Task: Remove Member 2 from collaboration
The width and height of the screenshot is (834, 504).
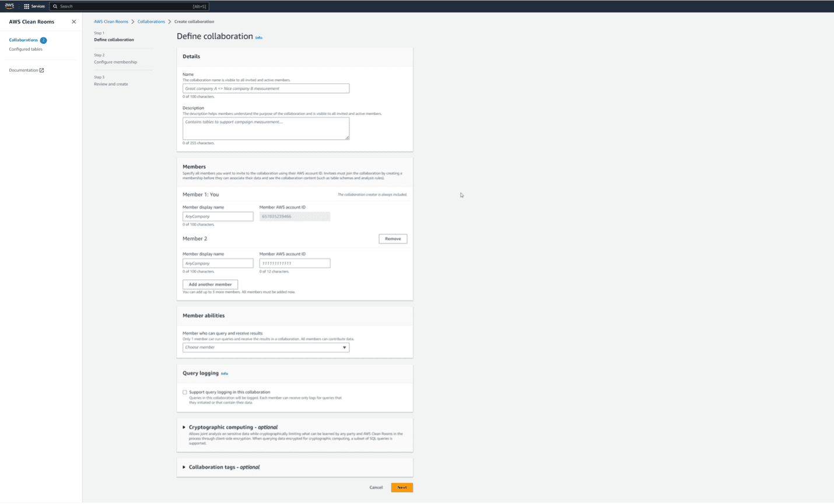Action: coord(393,239)
